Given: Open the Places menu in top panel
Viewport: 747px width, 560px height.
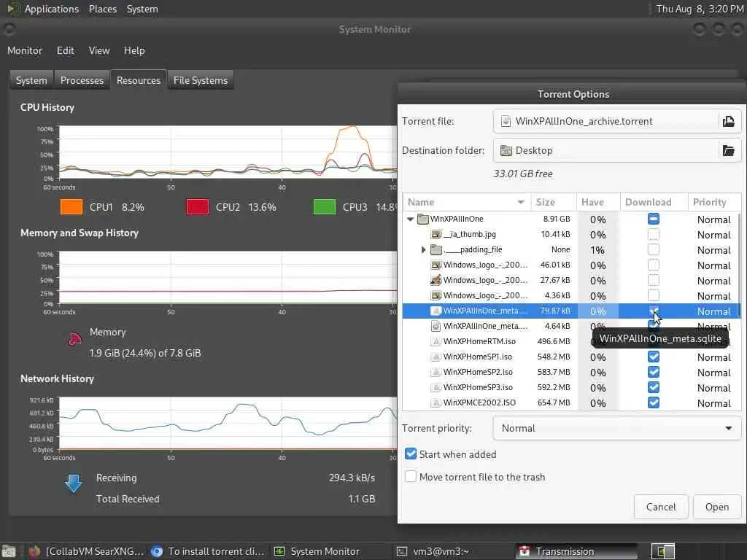Looking at the screenshot, I should tap(102, 9).
